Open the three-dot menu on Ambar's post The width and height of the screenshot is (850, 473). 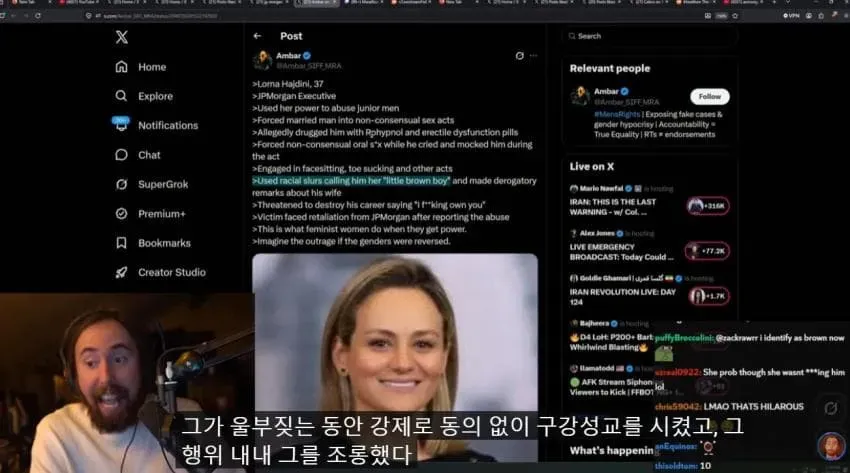click(x=533, y=55)
